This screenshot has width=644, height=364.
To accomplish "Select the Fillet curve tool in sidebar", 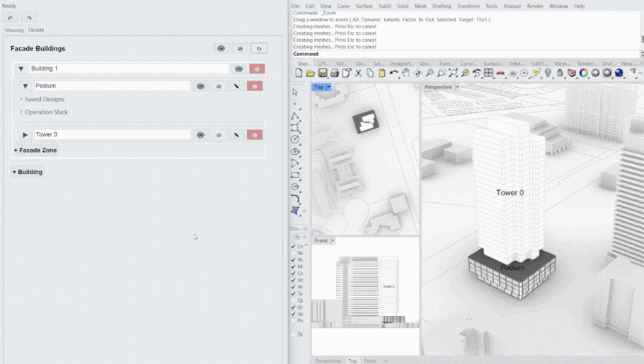I will point(295,199).
